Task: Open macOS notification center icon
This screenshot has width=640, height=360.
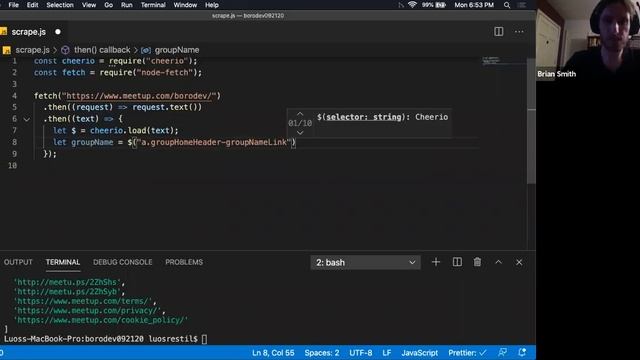Action: 522,5
